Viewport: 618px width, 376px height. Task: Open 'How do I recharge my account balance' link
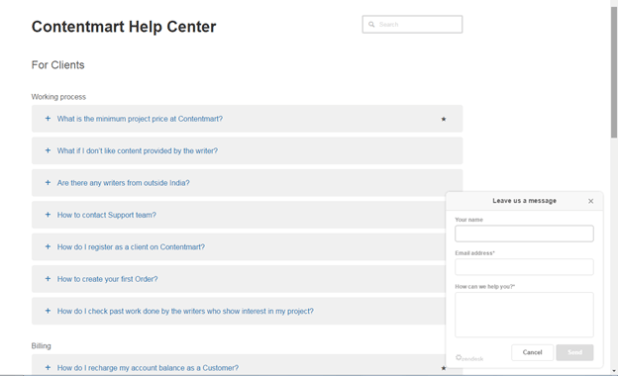point(148,368)
